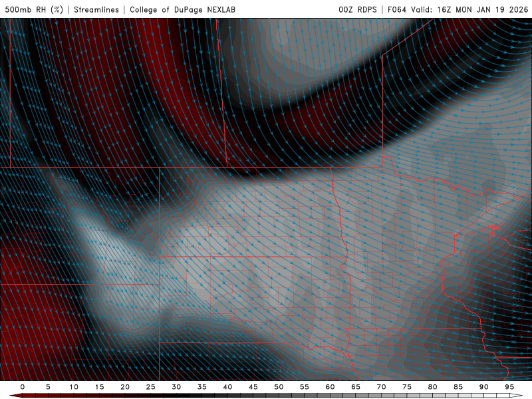Click the colorbar label '35'
This screenshot has height=399, width=532.
[202, 387]
